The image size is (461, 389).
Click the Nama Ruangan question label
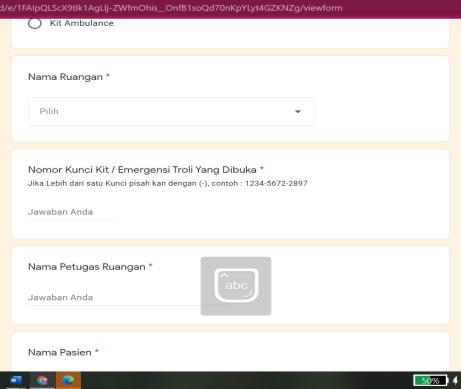(65, 77)
